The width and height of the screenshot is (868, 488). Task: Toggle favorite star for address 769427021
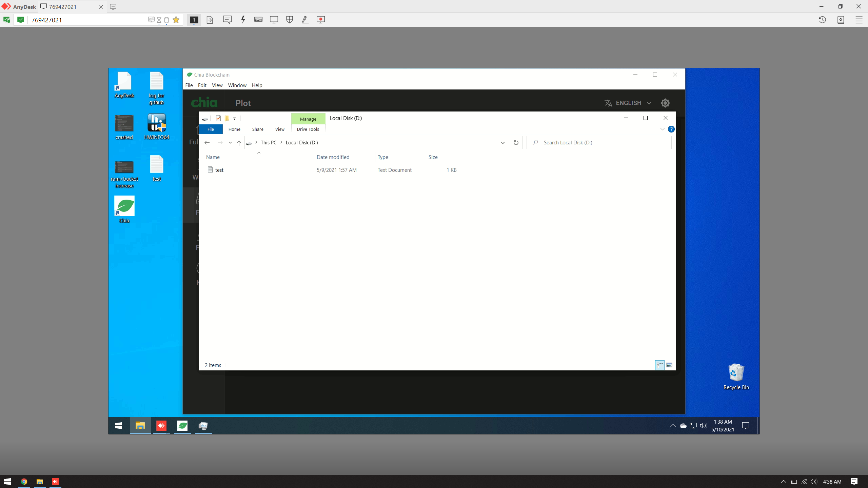pos(176,20)
